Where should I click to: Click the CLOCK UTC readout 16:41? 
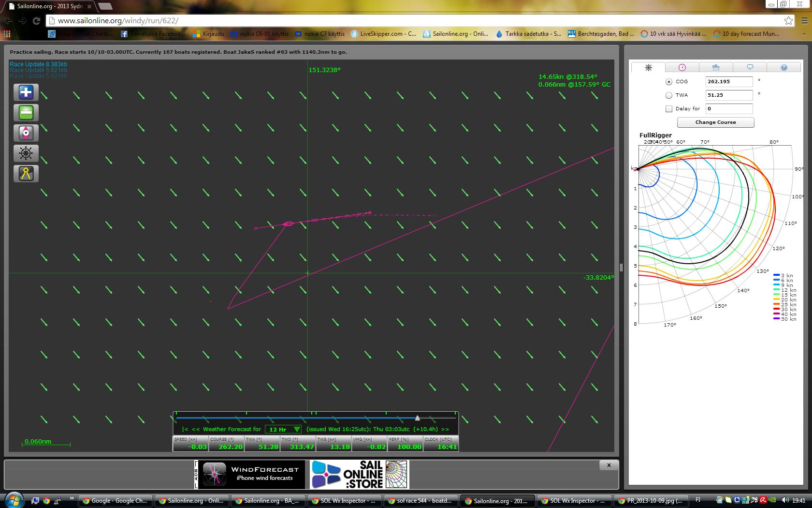[441, 444]
